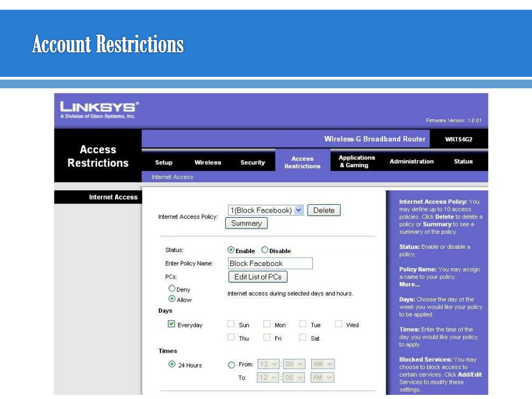Image resolution: width=532 pixels, height=399 pixels.
Task: Open the From minutes dropdown
Action: pyautogui.click(x=294, y=364)
